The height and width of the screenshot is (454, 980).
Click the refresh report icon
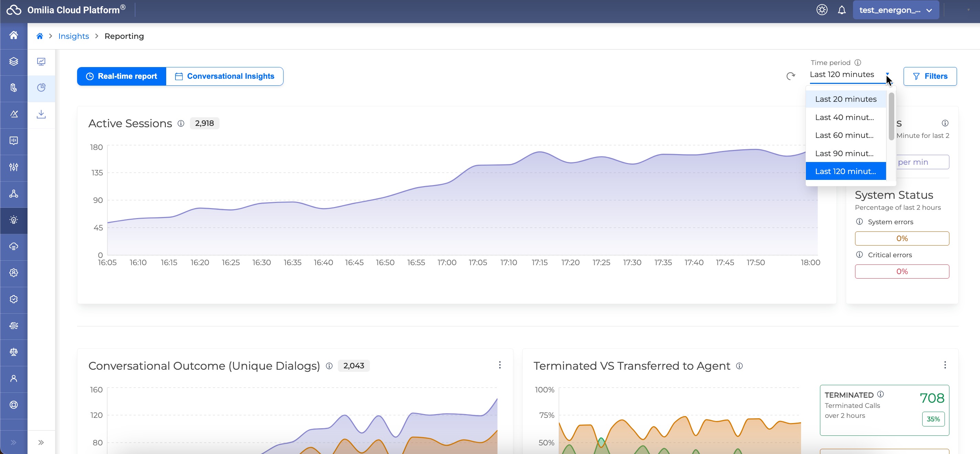pos(790,76)
